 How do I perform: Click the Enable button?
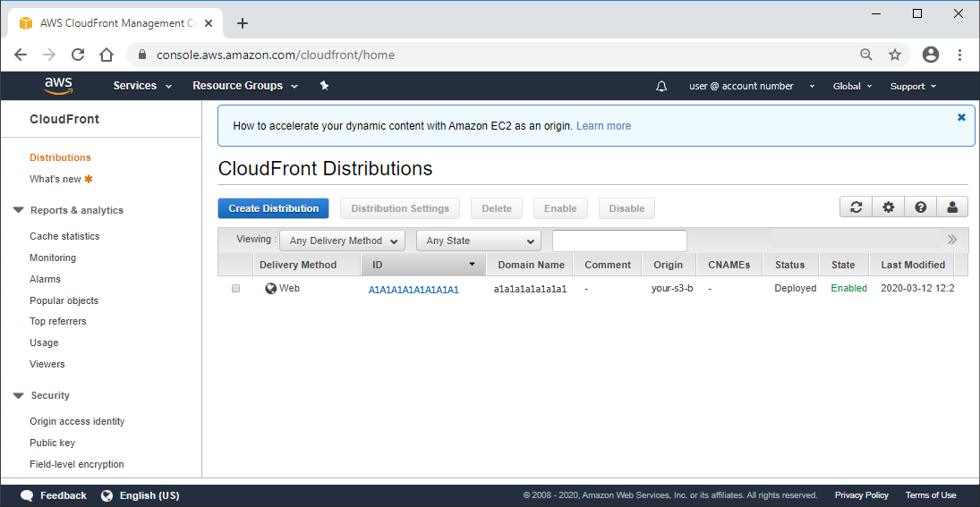pos(560,208)
